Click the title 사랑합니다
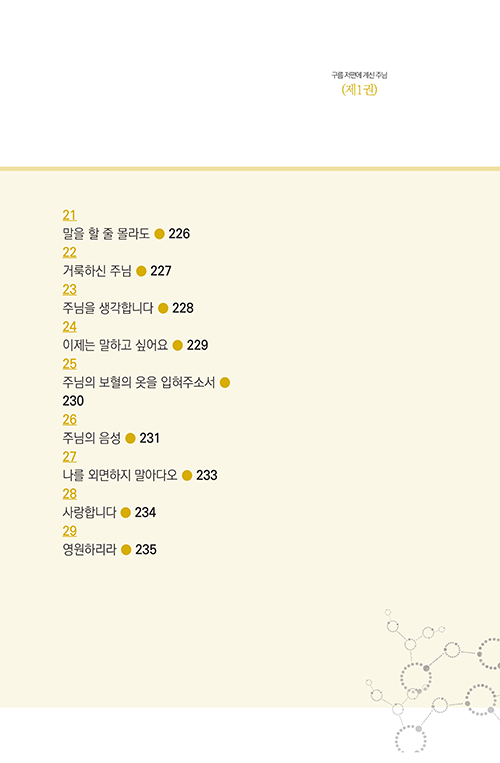The width and height of the screenshot is (500, 763). point(89,512)
